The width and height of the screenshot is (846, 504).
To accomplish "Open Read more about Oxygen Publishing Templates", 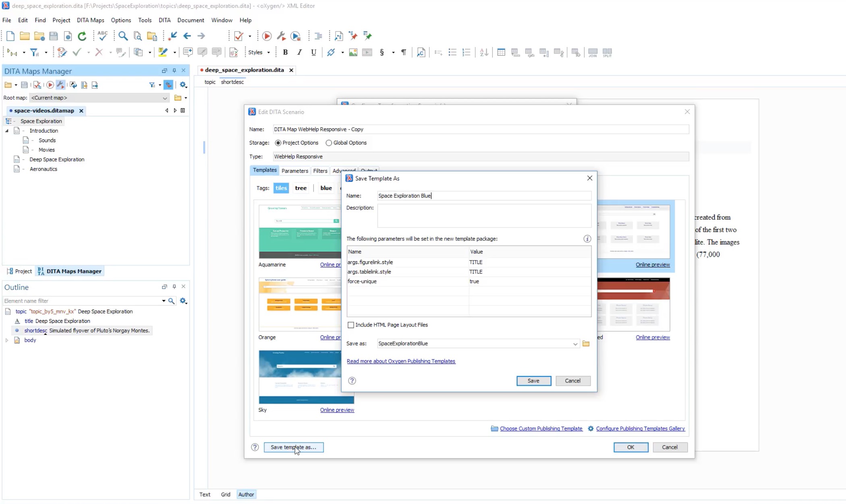I will [401, 361].
